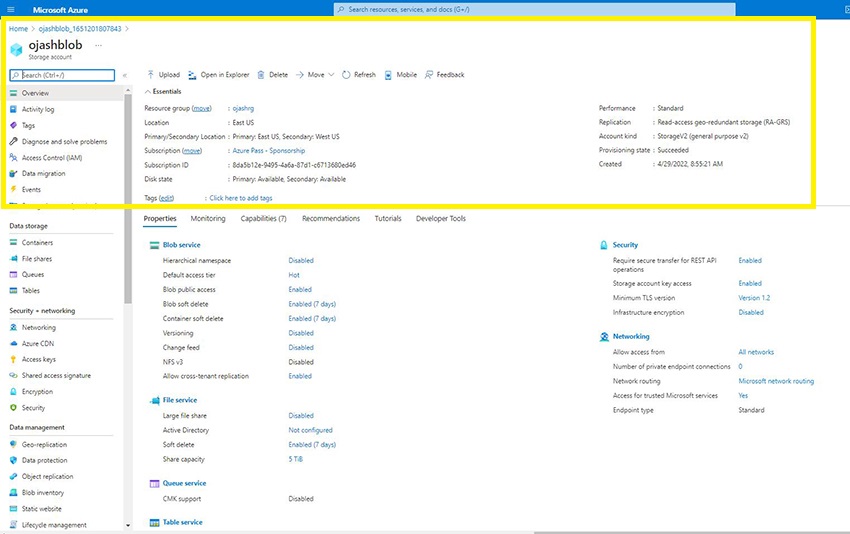The image size is (850, 534).
Task: Click the Blob inventory icon
Action: (14, 492)
